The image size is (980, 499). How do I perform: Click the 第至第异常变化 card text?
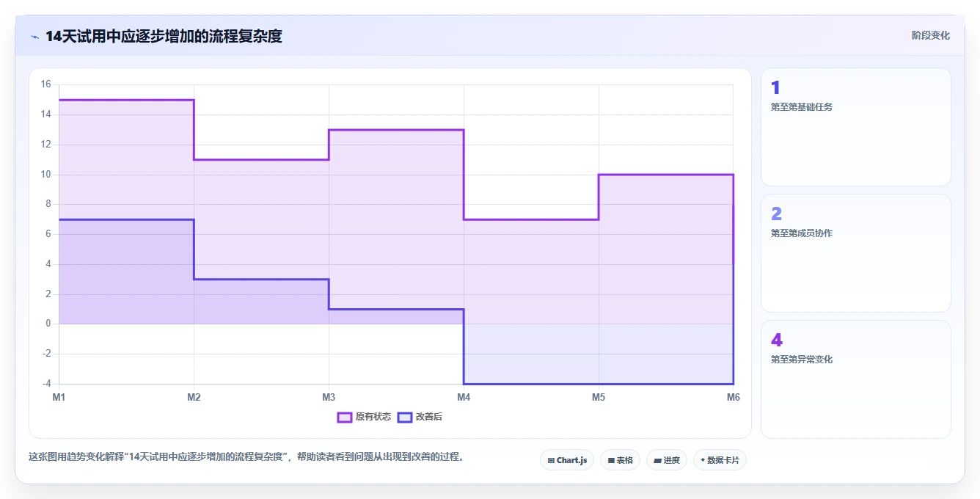802,360
